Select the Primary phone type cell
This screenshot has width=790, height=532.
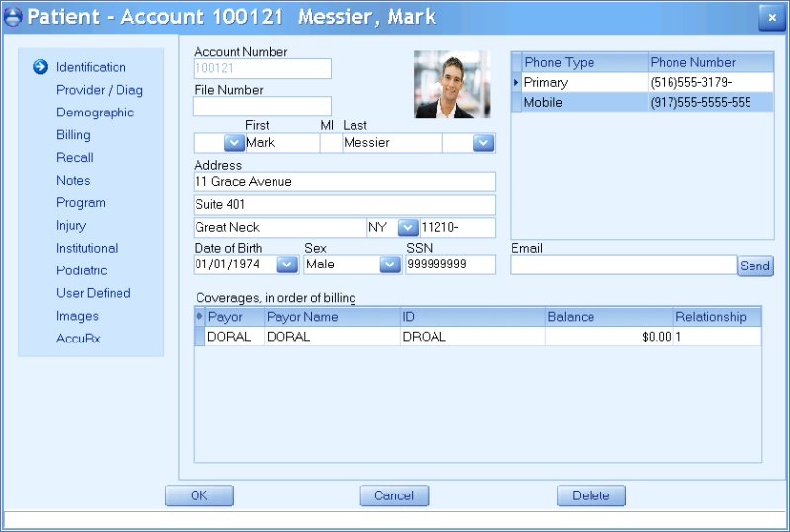tap(585, 82)
